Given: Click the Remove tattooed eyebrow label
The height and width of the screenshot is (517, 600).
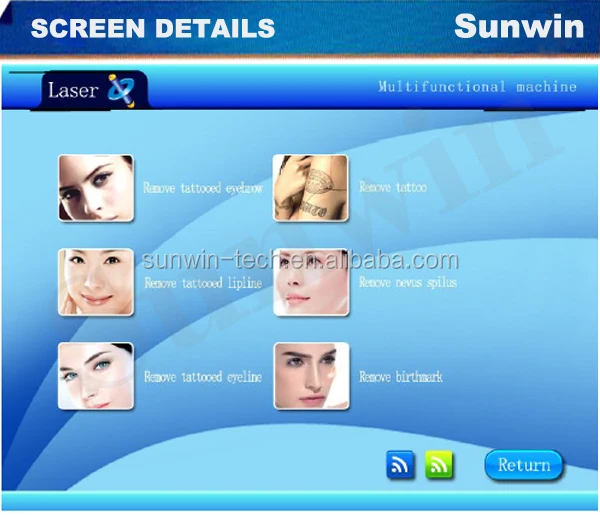Looking at the screenshot, I should (x=203, y=188).
